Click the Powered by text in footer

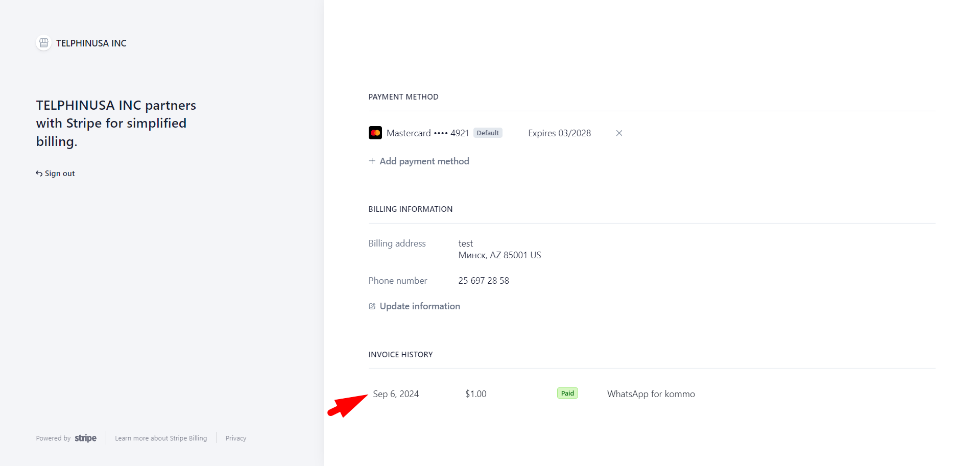53,438
